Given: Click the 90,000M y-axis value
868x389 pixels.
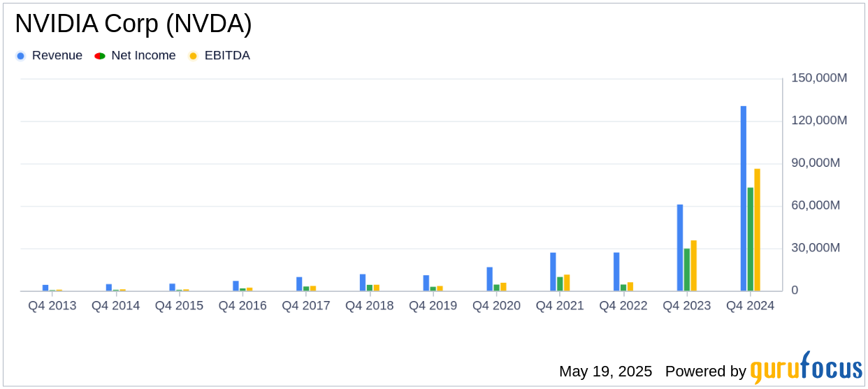Looking at the screenshot, I should point(816,163).
